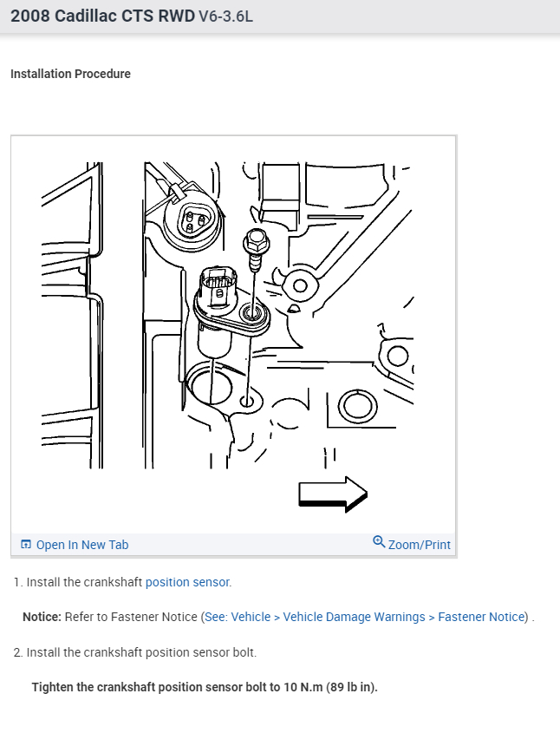Click the small bolt hole beside the bore
The image size is (560, 746).
247,402
